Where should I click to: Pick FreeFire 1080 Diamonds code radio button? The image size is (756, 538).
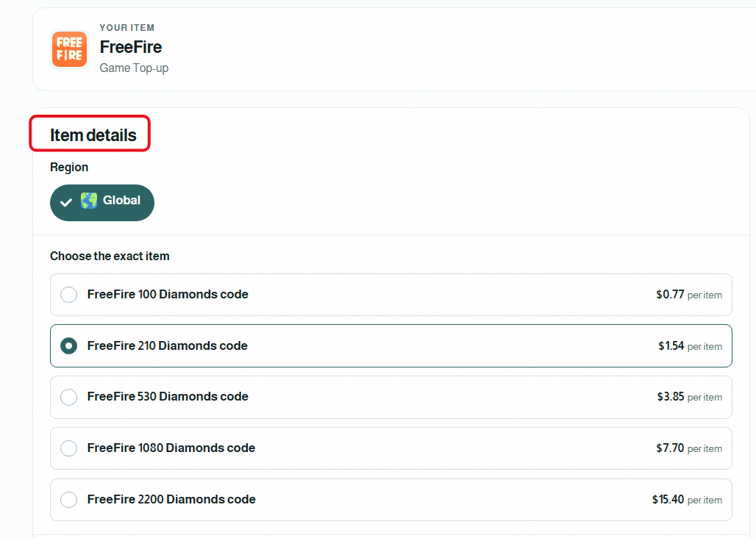click(x=68, y=448)
